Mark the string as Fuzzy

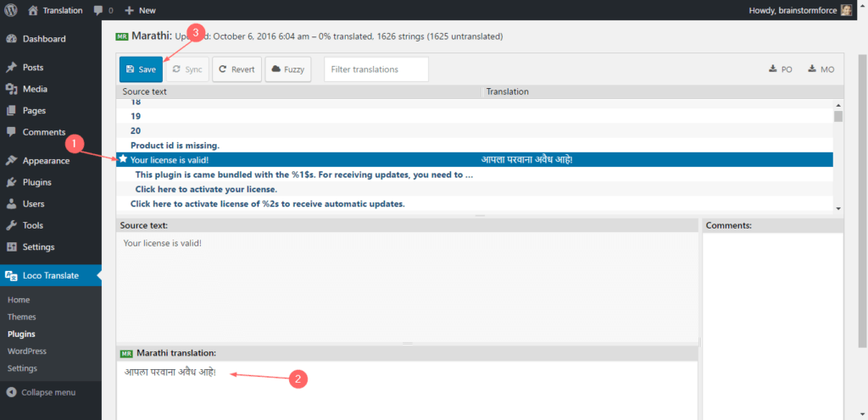288,69
